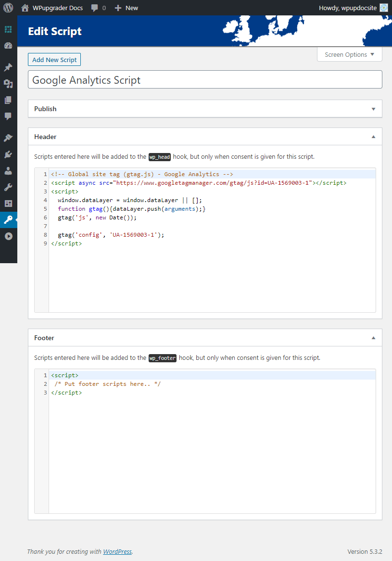
Task: Go to Dashboard gauge icon in sidebar
Action: point(8,45)
